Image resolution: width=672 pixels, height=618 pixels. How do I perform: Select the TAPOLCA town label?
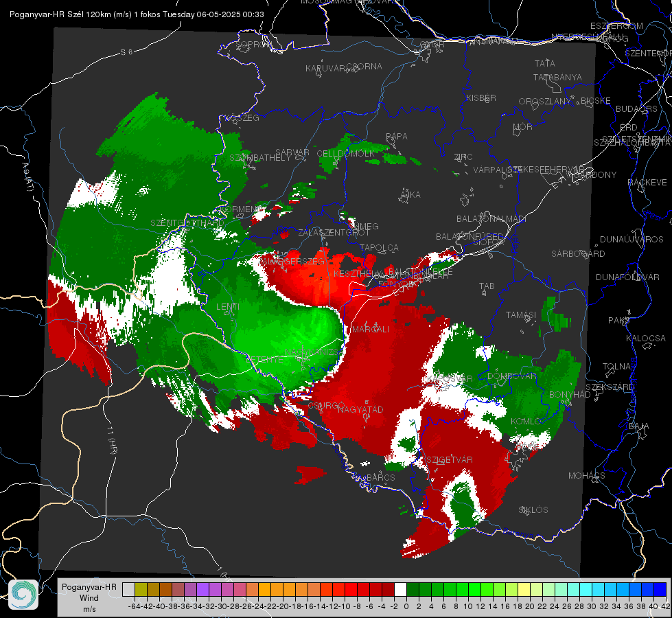click(x=379, y=248)
